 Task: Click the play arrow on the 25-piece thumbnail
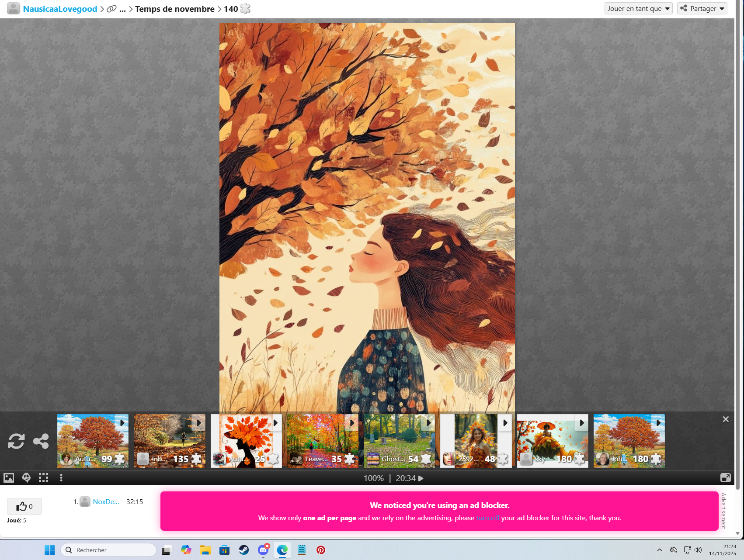tap(275, 422)
